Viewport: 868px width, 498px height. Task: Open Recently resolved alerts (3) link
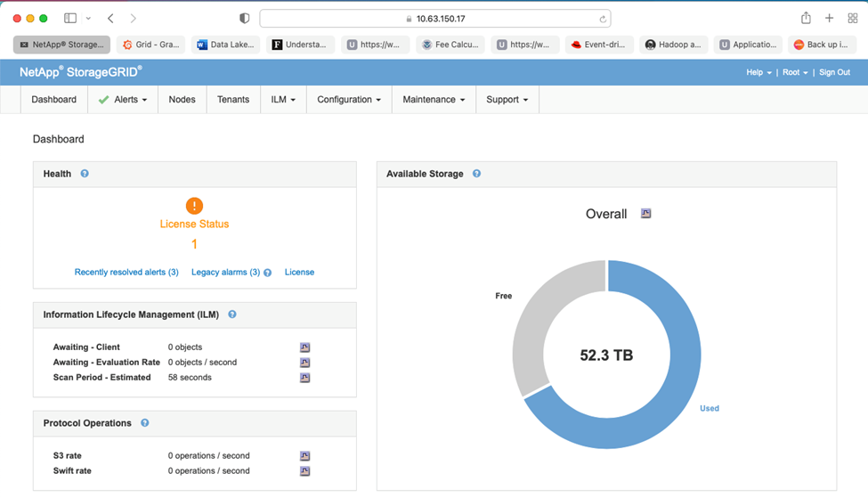(x=126, y=273)
